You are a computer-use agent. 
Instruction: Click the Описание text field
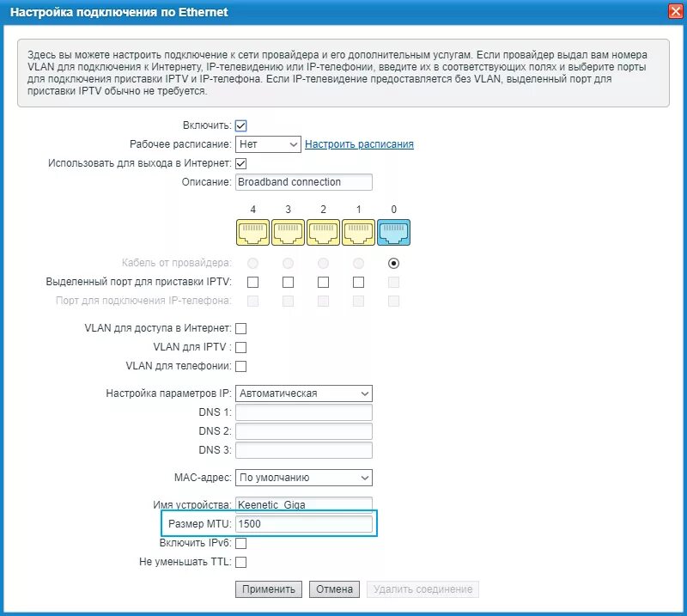(x=304, y=182)
